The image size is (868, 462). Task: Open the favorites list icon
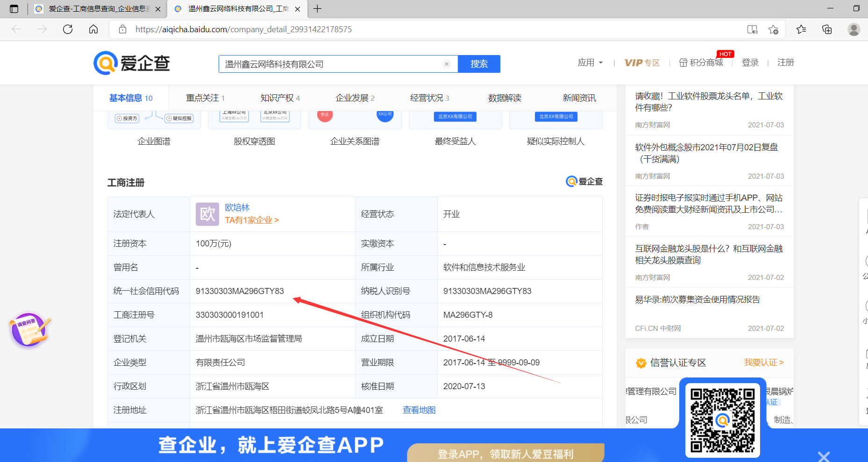pos(801,29)
